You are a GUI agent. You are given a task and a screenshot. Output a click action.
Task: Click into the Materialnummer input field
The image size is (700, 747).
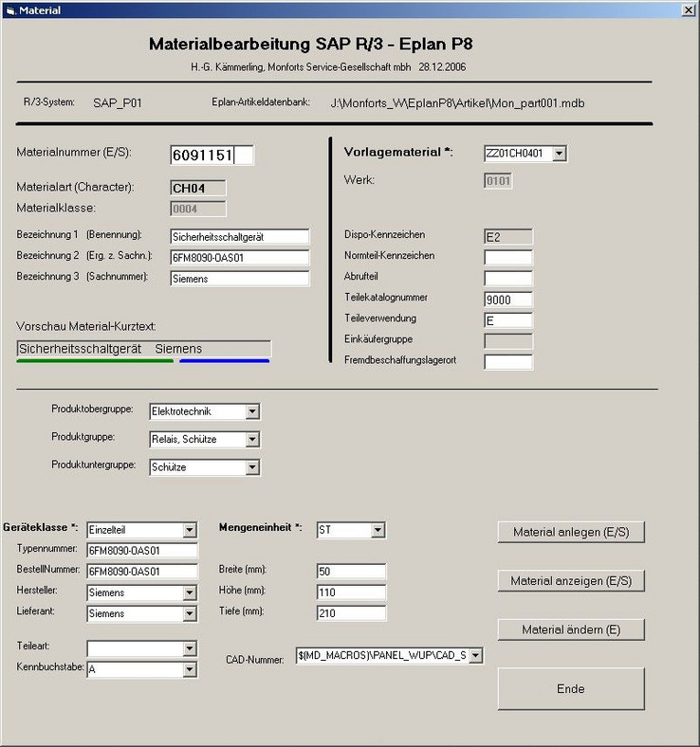click(211, 155)
